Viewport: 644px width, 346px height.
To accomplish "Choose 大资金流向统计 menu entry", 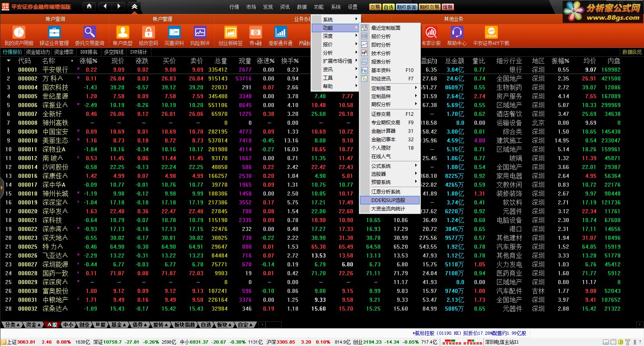I will 390,209.
